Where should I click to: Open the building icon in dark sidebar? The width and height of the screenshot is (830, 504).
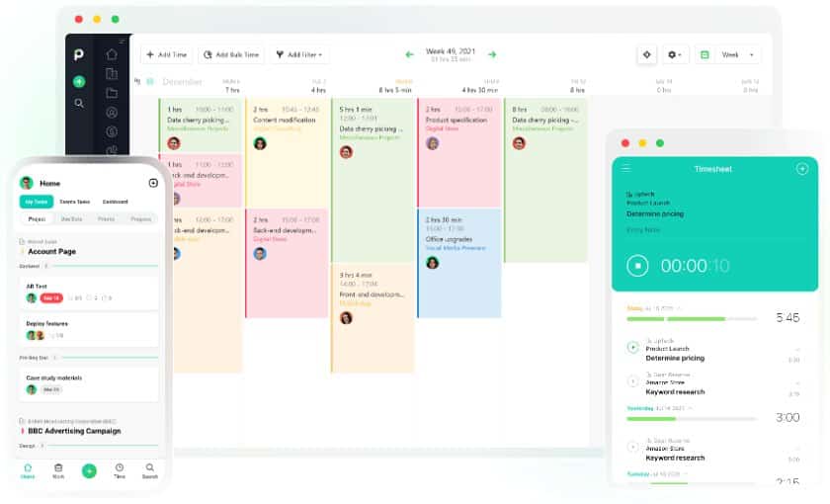112,74
